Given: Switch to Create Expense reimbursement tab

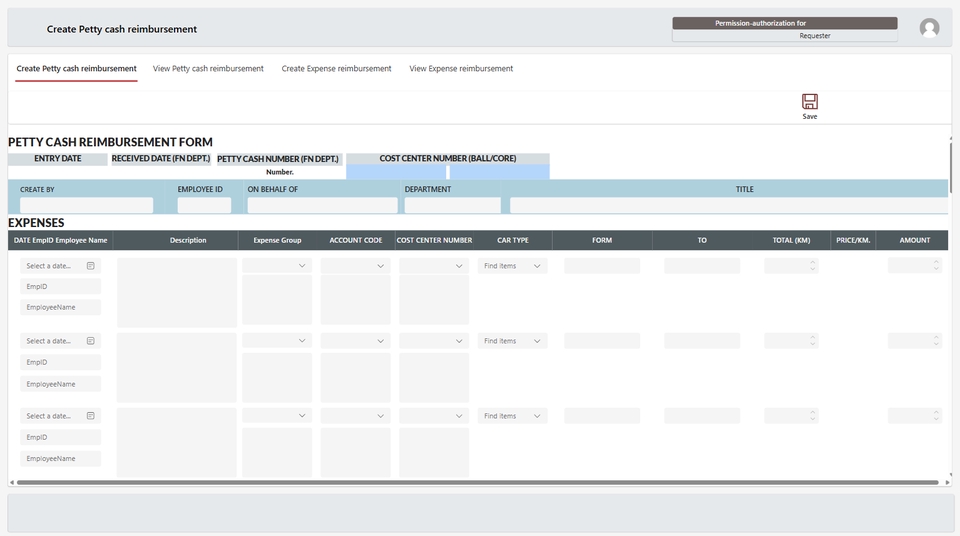Looking at the screenshot, I should [x=336, y=69].
